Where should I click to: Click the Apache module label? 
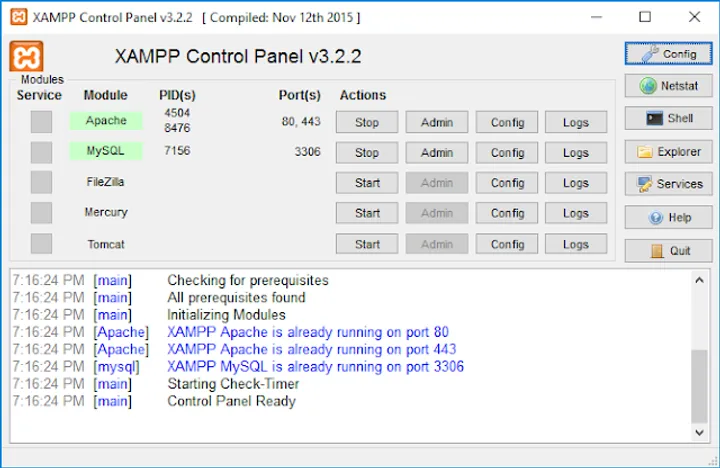[106, 120]
